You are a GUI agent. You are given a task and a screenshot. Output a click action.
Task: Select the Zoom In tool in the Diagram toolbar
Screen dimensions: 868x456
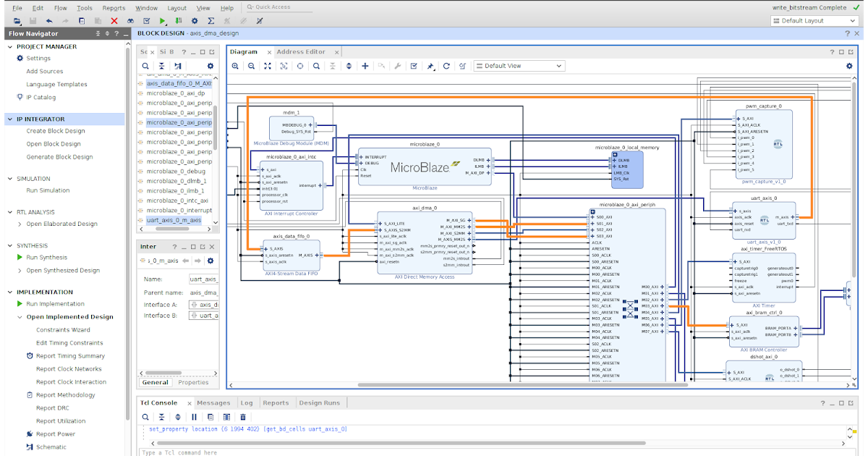click(235, 65)
